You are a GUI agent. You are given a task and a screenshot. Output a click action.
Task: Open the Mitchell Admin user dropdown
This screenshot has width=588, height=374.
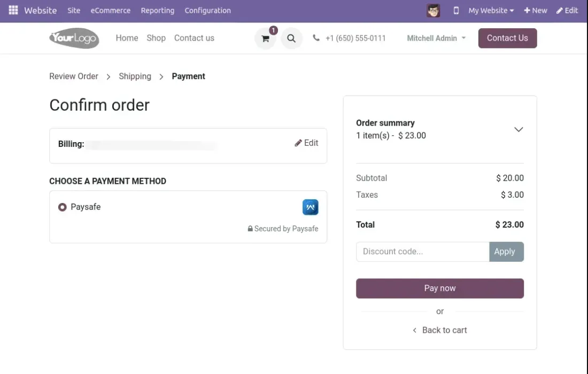pos(436,38)
